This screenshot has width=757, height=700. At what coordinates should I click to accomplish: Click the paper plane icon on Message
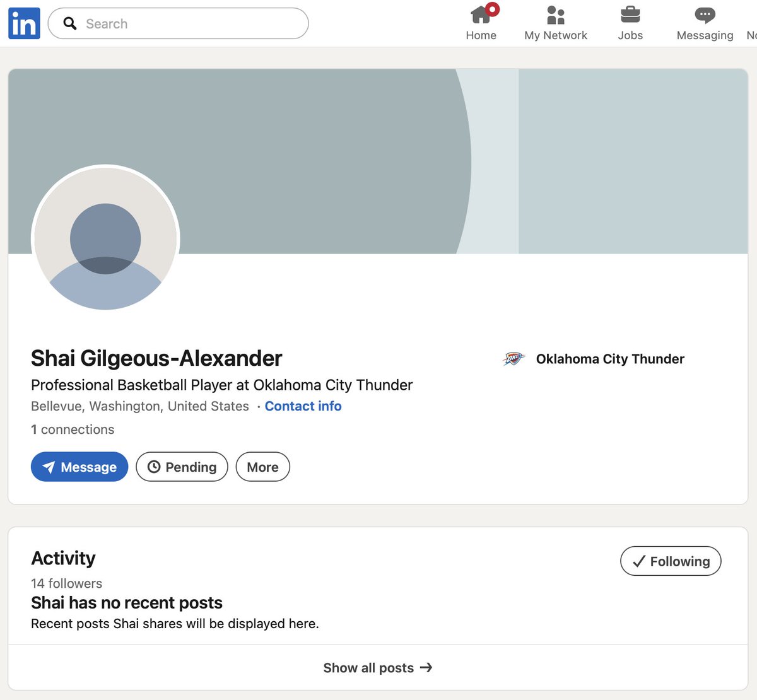(x=48, y=467)
